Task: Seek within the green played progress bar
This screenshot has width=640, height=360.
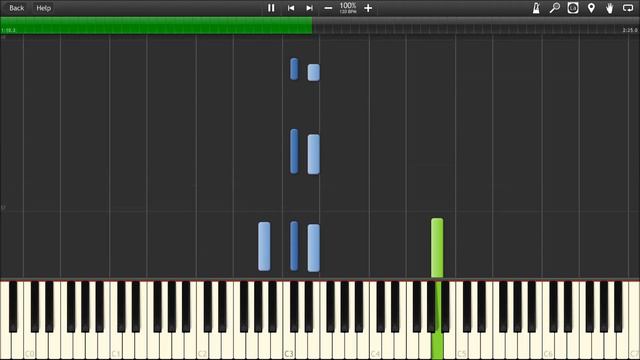Action: tap(156, 25)
